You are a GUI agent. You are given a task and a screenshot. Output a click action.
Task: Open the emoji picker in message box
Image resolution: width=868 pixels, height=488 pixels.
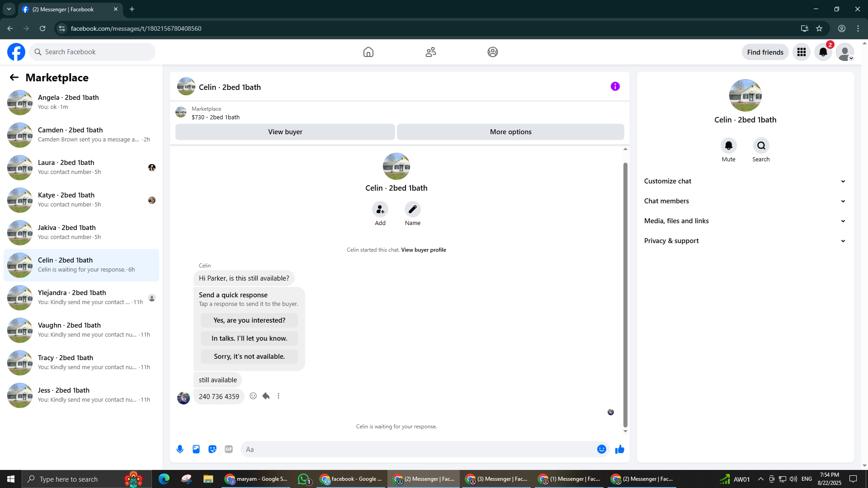601,449
